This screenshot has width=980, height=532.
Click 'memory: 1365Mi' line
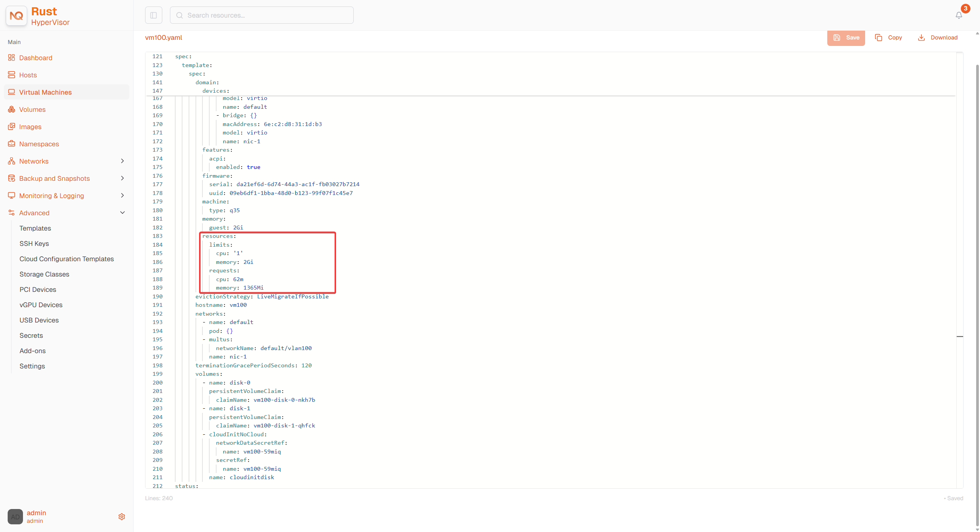point(240,288)
